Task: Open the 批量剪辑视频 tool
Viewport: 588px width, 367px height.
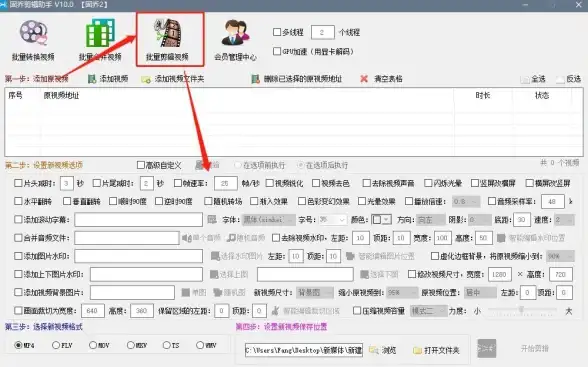Action: [x=168, y=40]
